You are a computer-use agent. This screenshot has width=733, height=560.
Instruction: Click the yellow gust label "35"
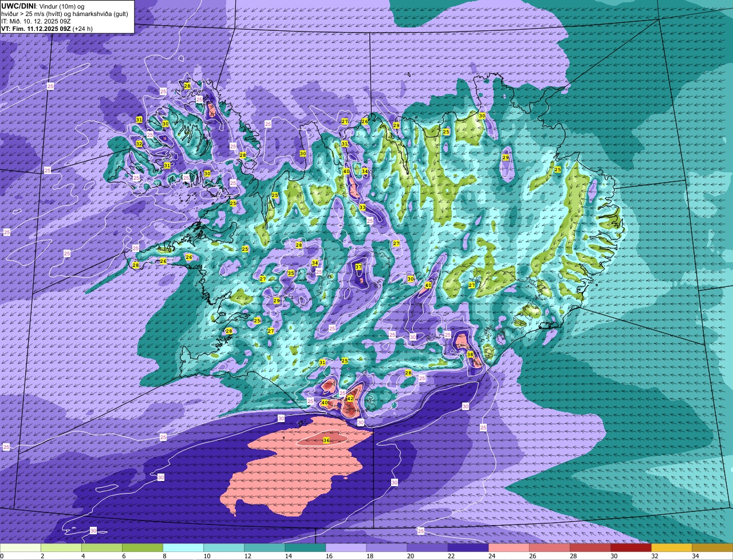291,273
